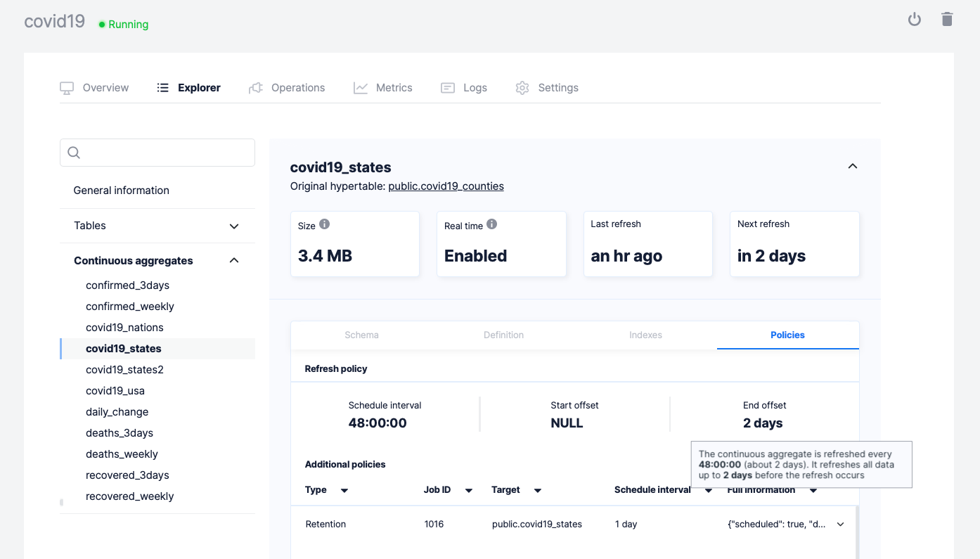980x559 pixels.
Task: Collapse the covid19_states details panel
Action: coord(852,167)
